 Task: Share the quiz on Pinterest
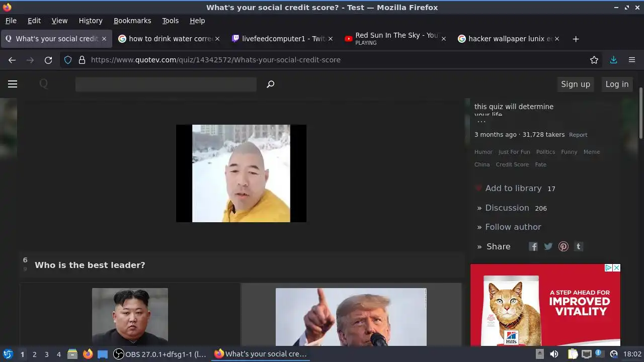tap(563, 246)
